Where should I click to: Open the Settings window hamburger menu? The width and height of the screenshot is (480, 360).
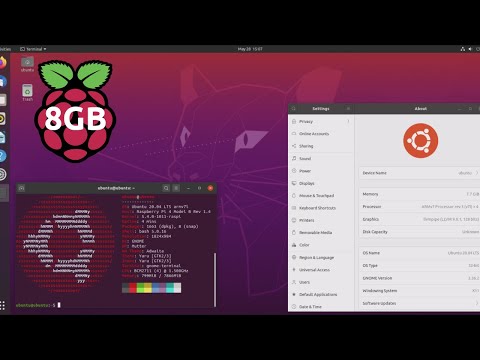(348, 109)
